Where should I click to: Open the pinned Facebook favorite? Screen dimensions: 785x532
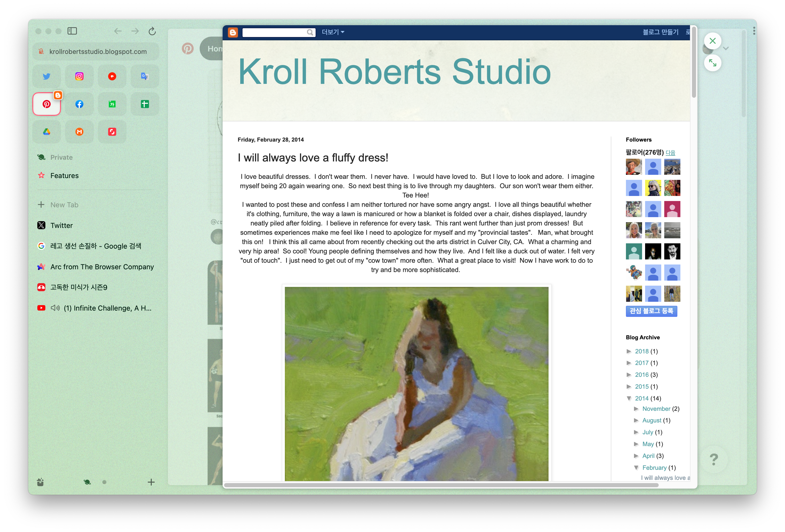(x=79, y=104)
